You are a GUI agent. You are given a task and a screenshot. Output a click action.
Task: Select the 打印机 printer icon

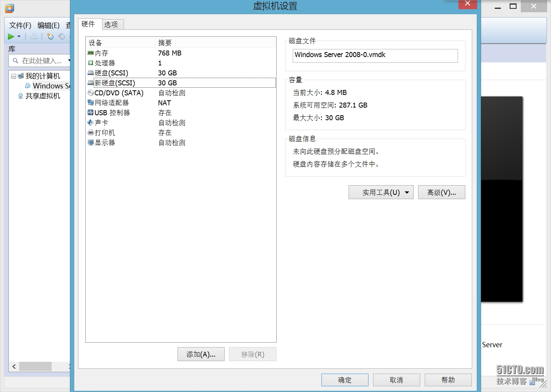pyautogui.click(x=91, y=132)
